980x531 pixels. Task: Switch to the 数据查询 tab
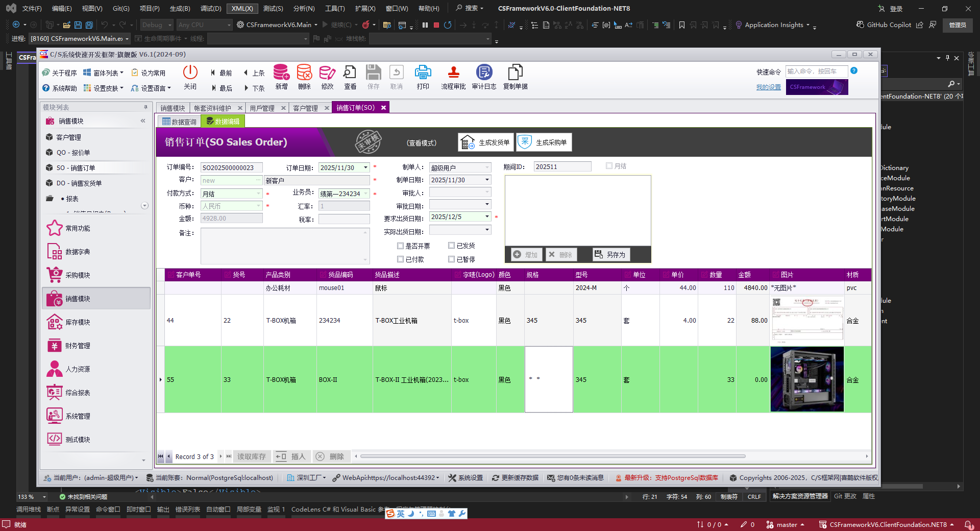(179, 121)
